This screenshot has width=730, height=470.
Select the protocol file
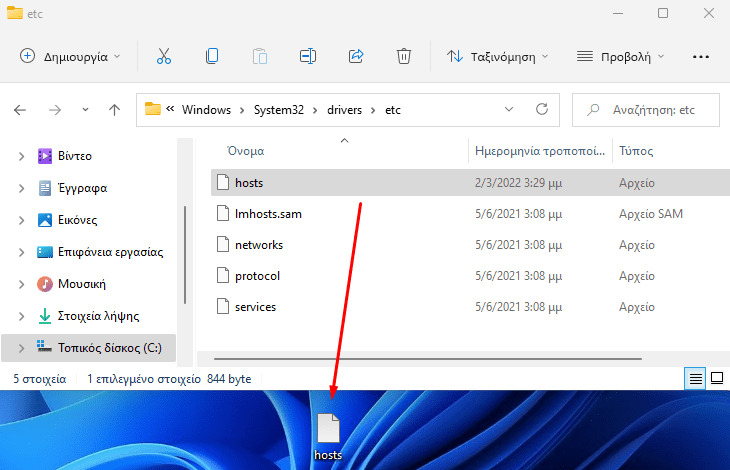click(x=257, y=276)
